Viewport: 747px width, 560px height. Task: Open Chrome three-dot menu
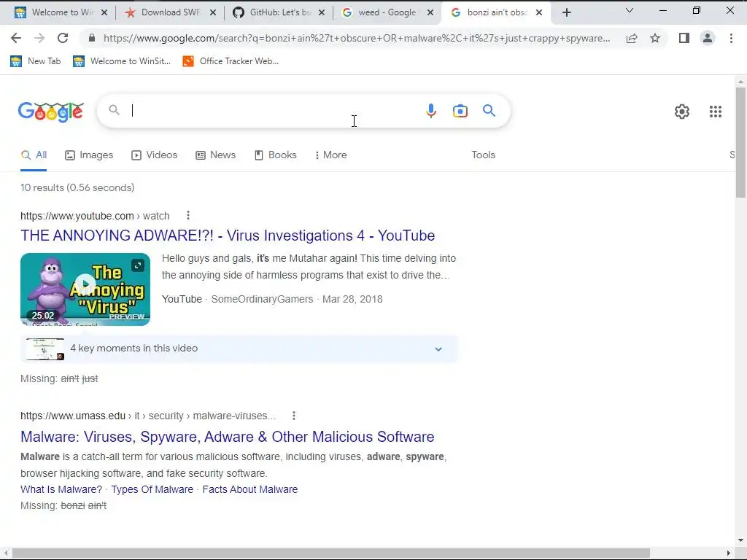tap(731, 38)
